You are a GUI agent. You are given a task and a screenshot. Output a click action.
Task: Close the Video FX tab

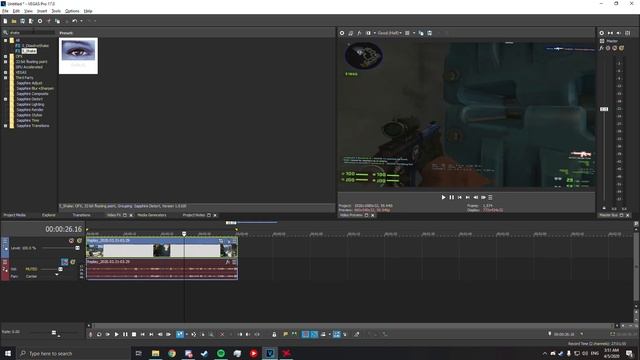pyautogui.click(x=131, y=215)
